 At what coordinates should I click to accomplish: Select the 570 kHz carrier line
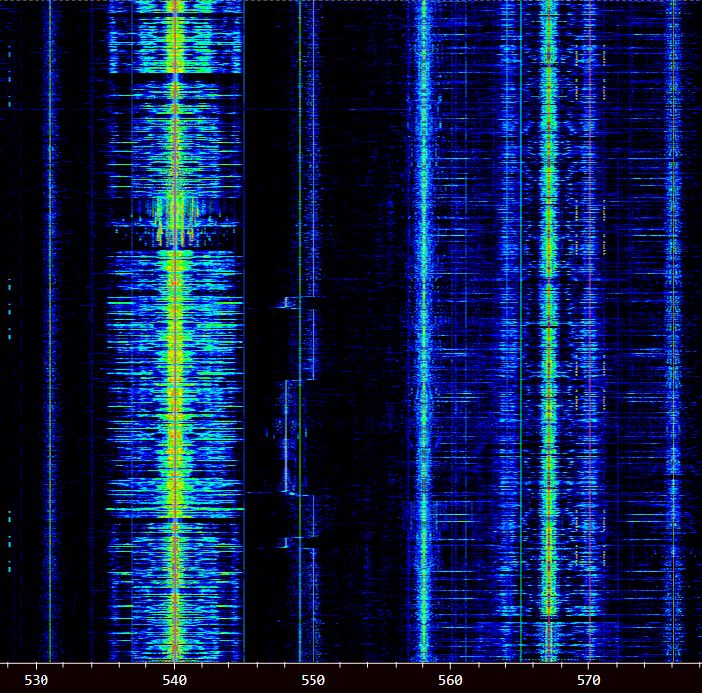point(590,331)
